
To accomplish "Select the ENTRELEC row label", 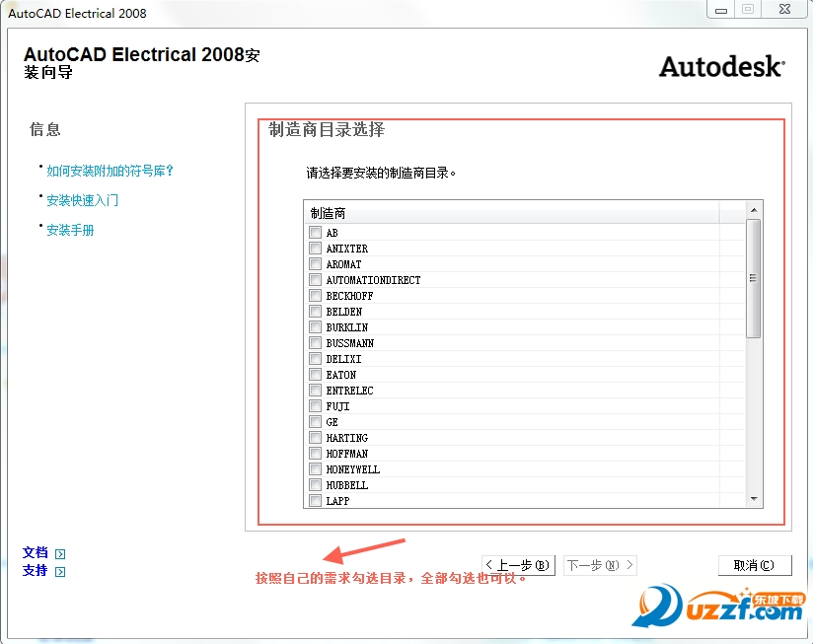I will pyautogui.click(x=349, y=391).
